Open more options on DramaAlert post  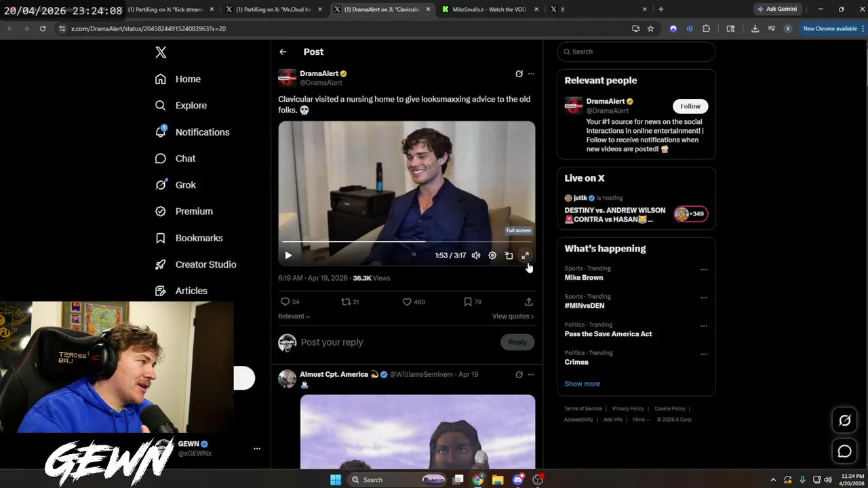click(531, 74)
